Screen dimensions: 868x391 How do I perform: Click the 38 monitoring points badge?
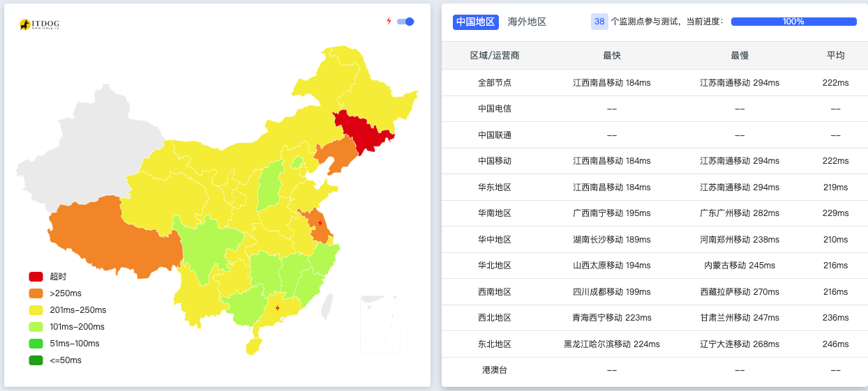coord(599,22)
